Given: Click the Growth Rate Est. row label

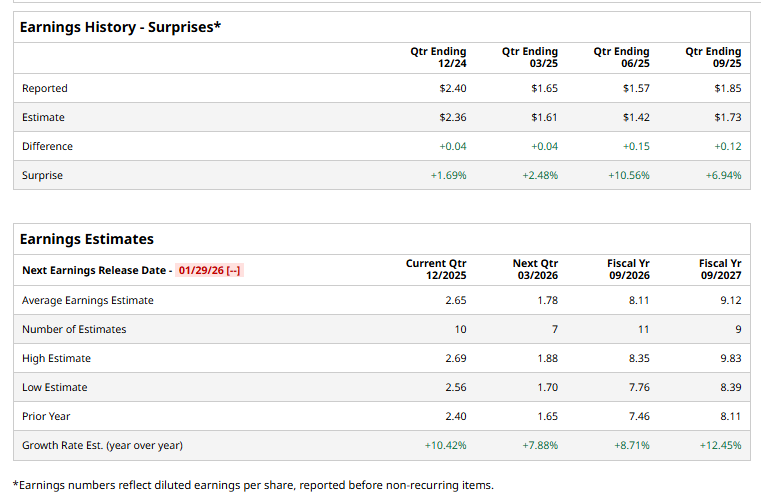Looking at the screenshot, I should (x=102, y=445).
